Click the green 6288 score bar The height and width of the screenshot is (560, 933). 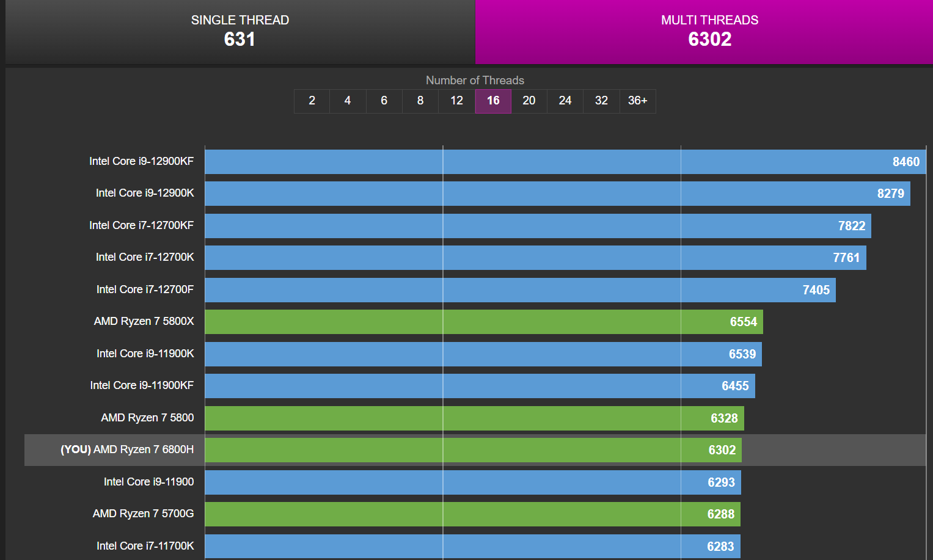(x=473, y=514)
